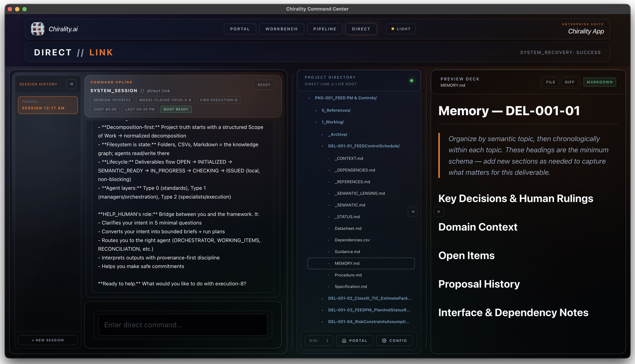Click the home icon Portal button
This screenshot has width=635, height=364.
pyautogui.click(x=355, y=341)
